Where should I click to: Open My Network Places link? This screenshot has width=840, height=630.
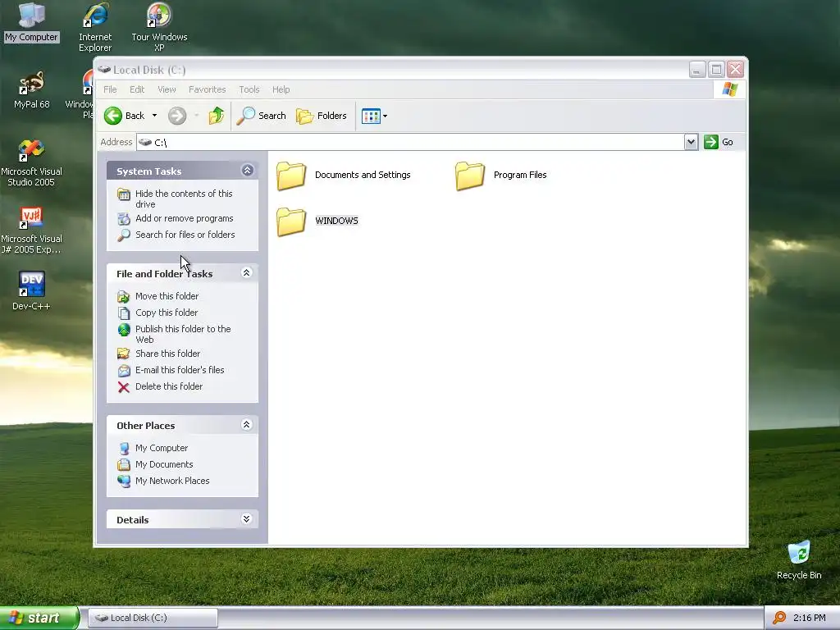(172, 481)
